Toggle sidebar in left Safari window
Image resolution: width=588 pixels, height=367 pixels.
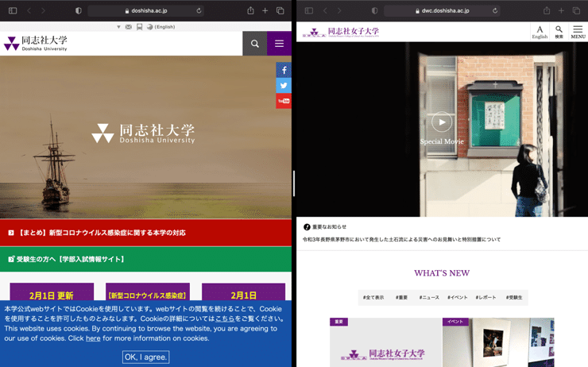point(13,10)
